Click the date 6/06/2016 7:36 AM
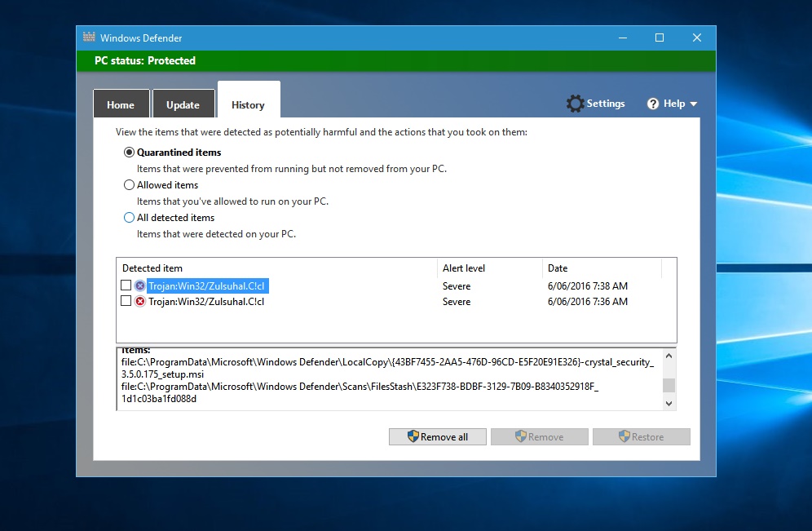The image size is (812, 531). coord(588,302)
